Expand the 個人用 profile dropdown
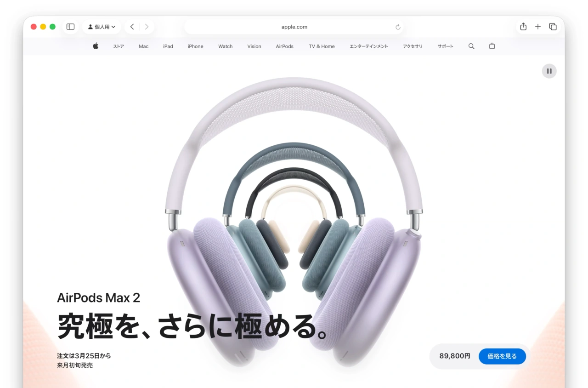Image resolution: width=588 pixels, height=388 pixels. tap(102, 27)
